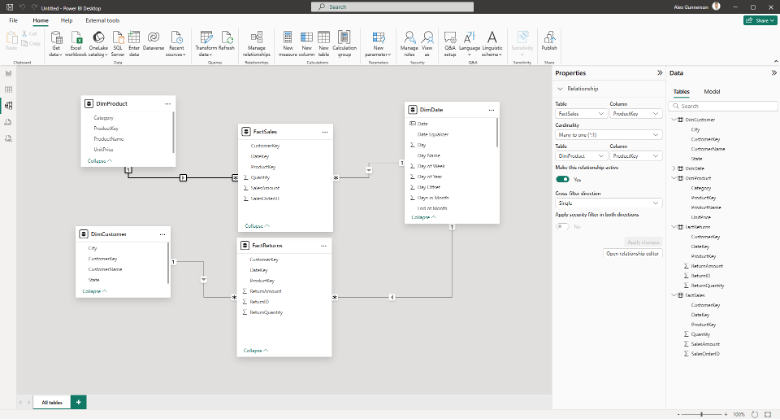This screenshot has width=780, height=420.
Task: Open Enter data dialog
Action: point(134,43)
